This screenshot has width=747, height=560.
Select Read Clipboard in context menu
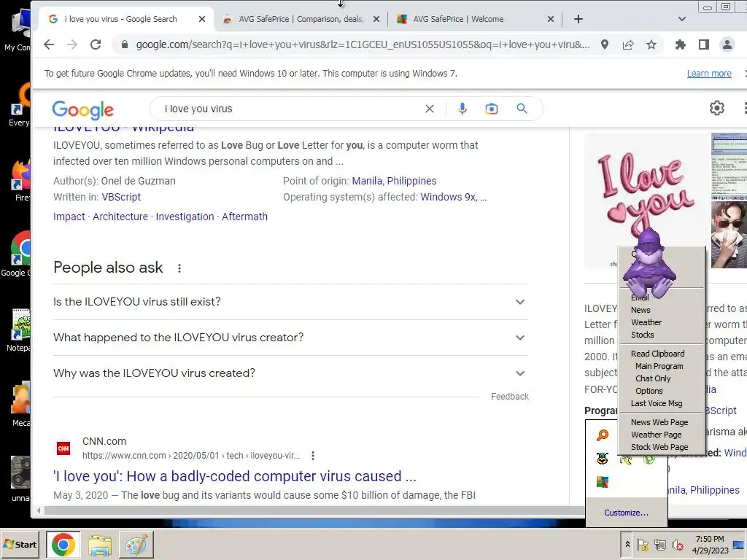click(657, 354)
